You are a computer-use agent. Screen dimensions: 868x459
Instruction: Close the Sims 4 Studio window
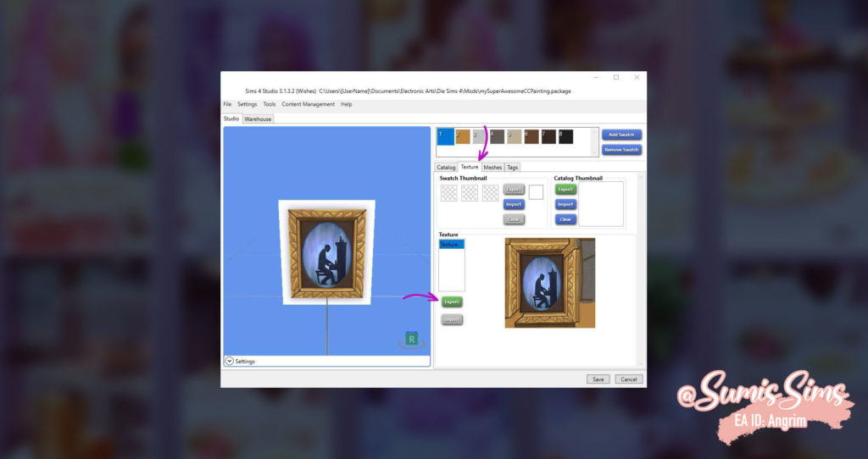click(637, 77)
